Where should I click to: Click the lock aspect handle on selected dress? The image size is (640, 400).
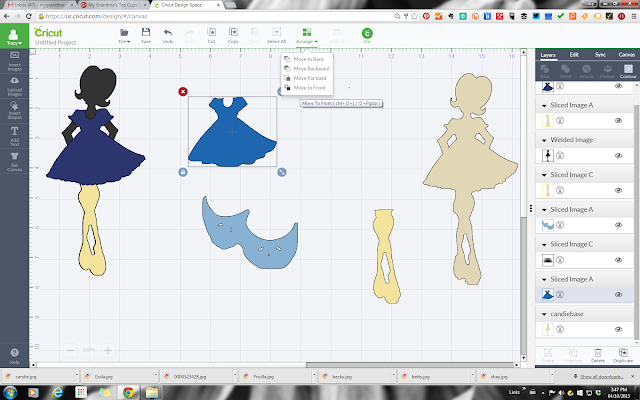(x=183, y=172)
